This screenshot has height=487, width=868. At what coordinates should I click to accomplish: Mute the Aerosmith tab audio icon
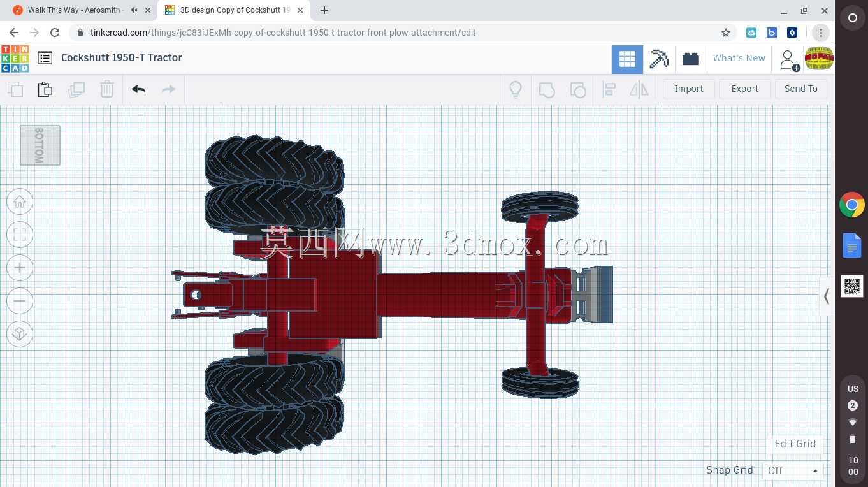(x=134, y=10)
